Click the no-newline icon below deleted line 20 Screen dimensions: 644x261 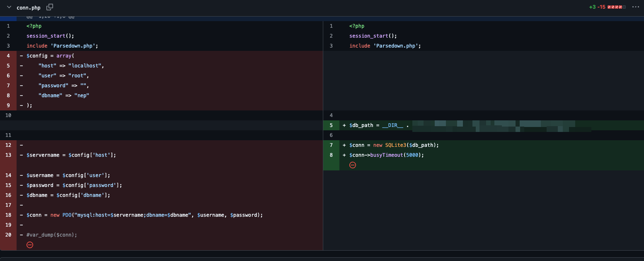(30, 245)
